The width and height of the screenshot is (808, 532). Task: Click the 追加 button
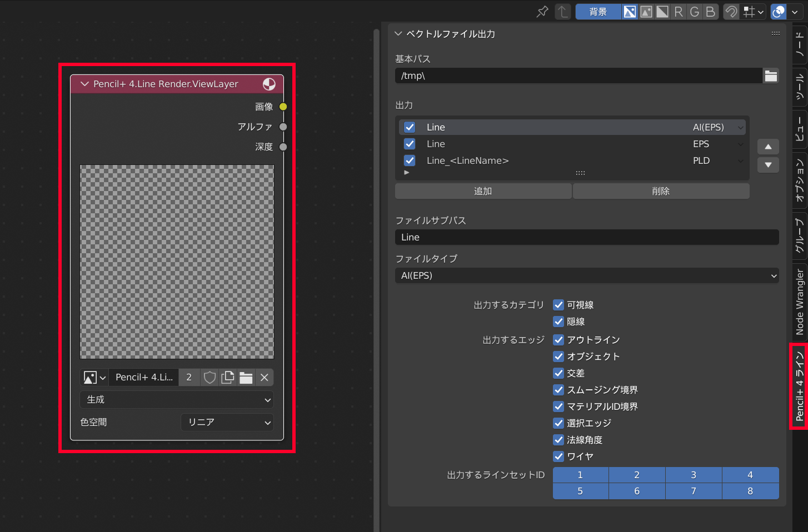pyautogui.click(x=483, y=191)
